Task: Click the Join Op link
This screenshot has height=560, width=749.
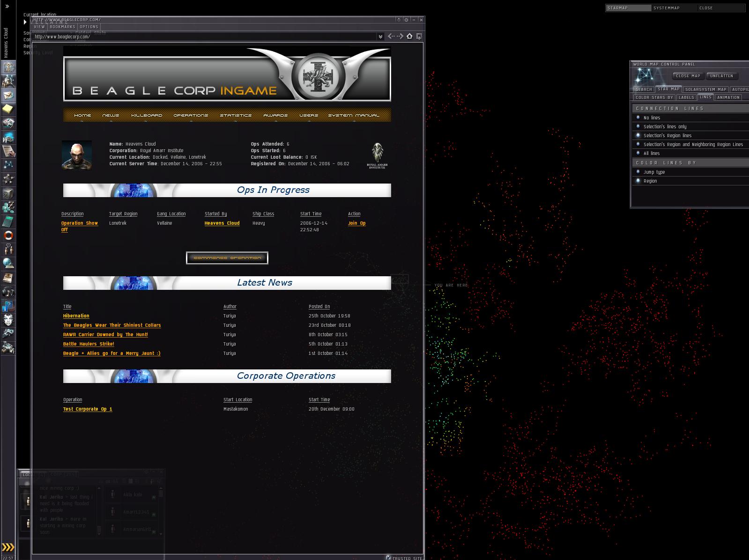Action: coord(357,223)
